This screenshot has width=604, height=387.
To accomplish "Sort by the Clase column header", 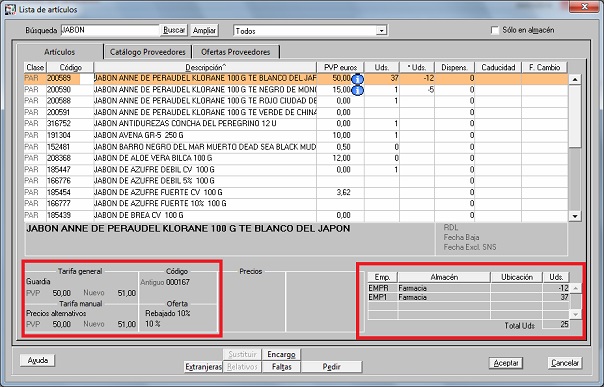I will tap(35, 67).
